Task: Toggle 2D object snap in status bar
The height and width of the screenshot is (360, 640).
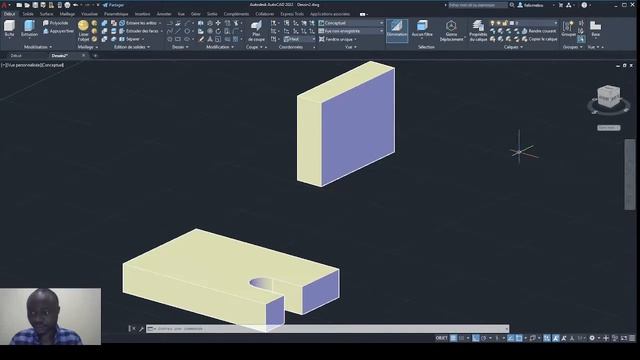Action: tap(519, 338)
